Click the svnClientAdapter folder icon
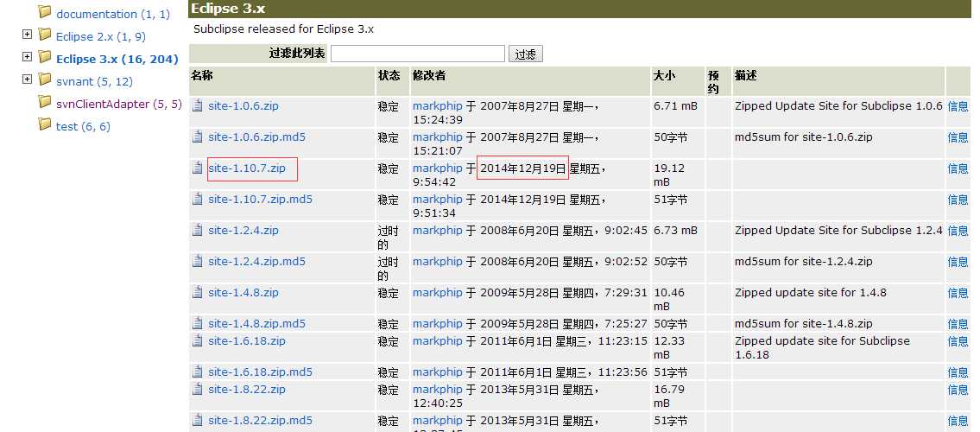Image resolution: width=980 pixels, height=432 pixels. click(44, 102)
